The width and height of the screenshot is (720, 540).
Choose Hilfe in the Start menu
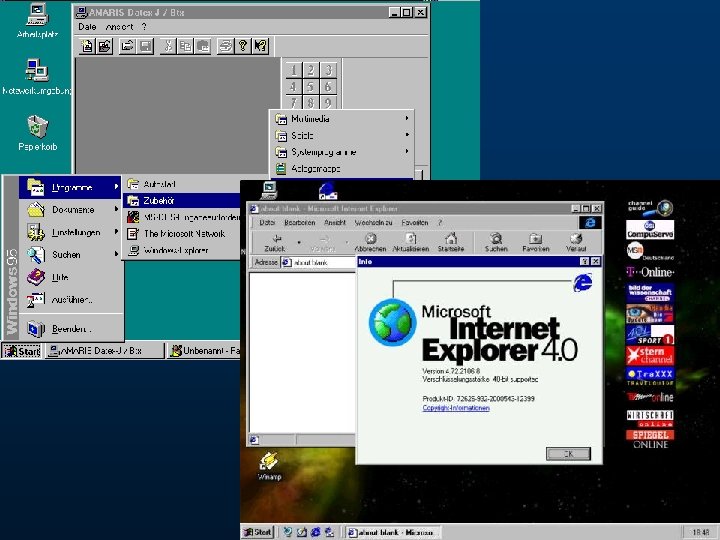click(70, 277)
